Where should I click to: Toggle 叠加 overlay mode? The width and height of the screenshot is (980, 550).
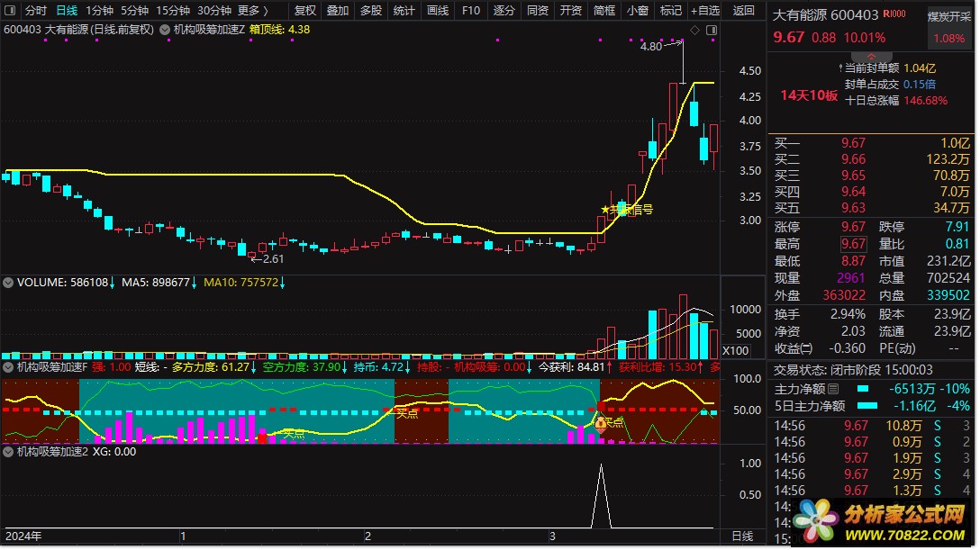pos(338,11)
